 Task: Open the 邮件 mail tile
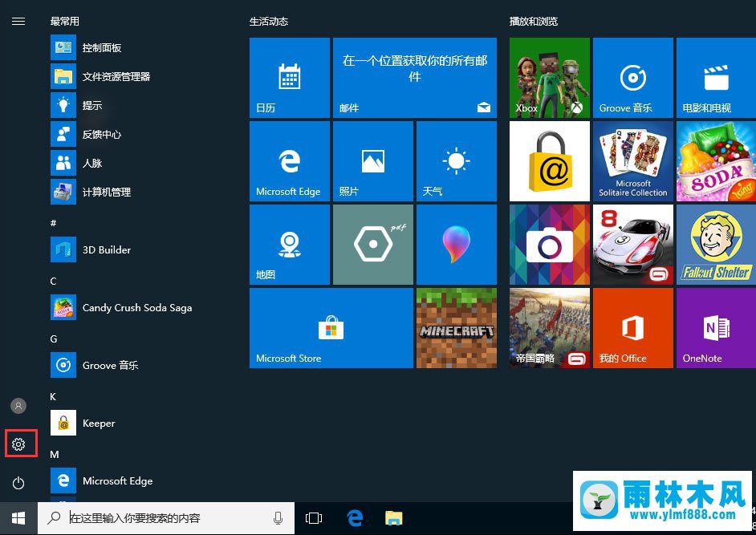(415, 78)
